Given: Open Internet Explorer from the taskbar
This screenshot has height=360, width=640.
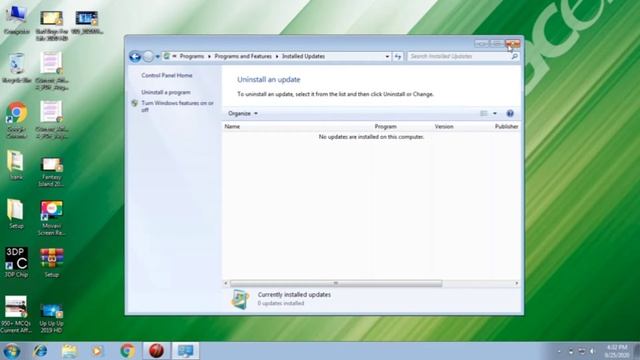Looking at the screenshot, I should click(x=40, y=351).
